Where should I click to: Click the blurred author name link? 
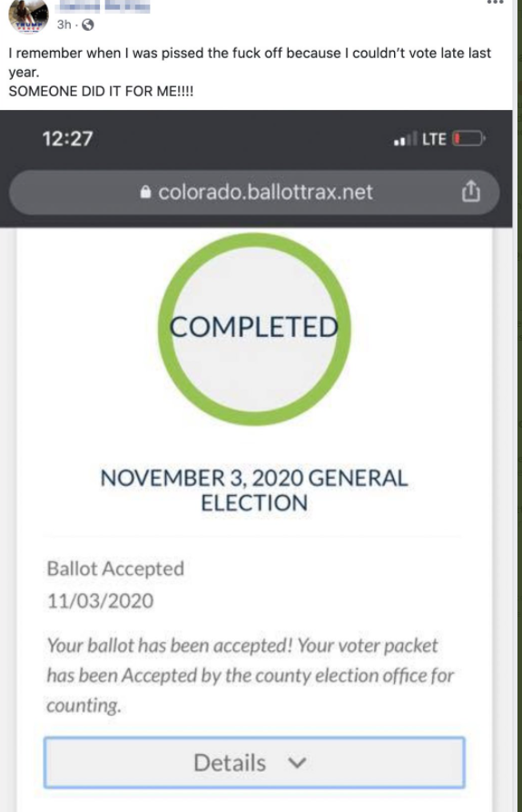(103, 6)
